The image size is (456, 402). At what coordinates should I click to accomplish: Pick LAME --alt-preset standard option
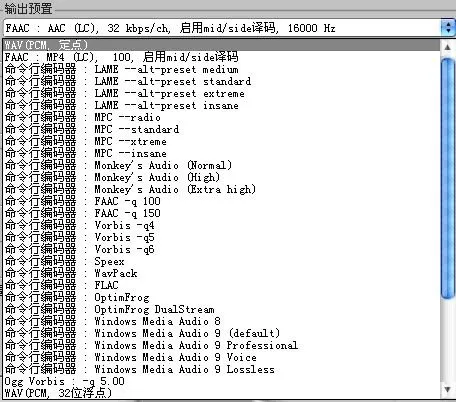pyautogui.click(x=222, y=81)
